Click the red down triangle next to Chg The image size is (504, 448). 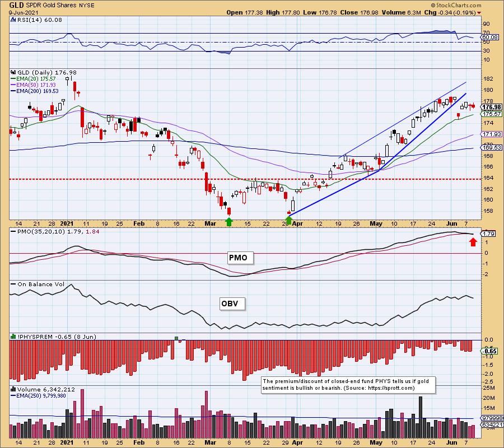(x=479, y=13)
